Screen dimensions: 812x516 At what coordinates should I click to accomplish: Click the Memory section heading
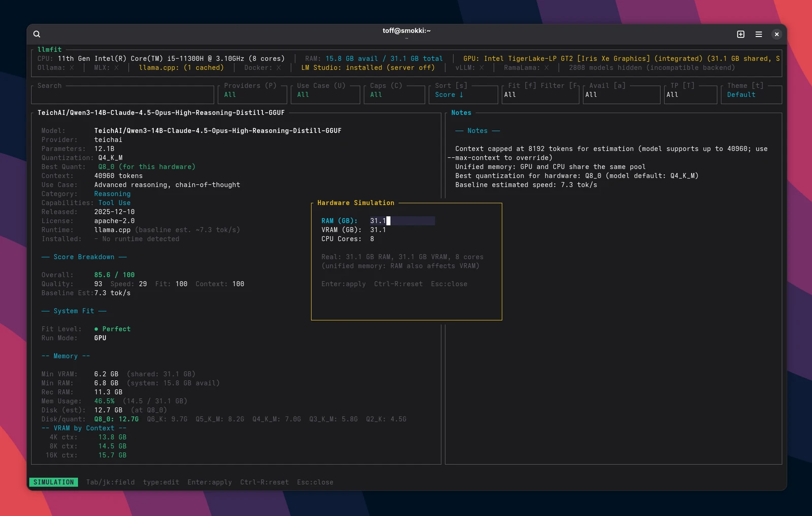pos(65,356)
